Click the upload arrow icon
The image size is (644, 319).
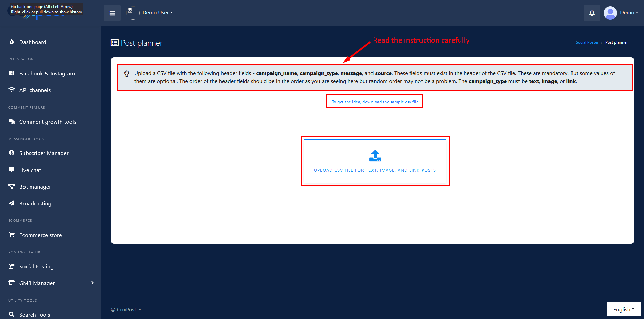point(375,155)
